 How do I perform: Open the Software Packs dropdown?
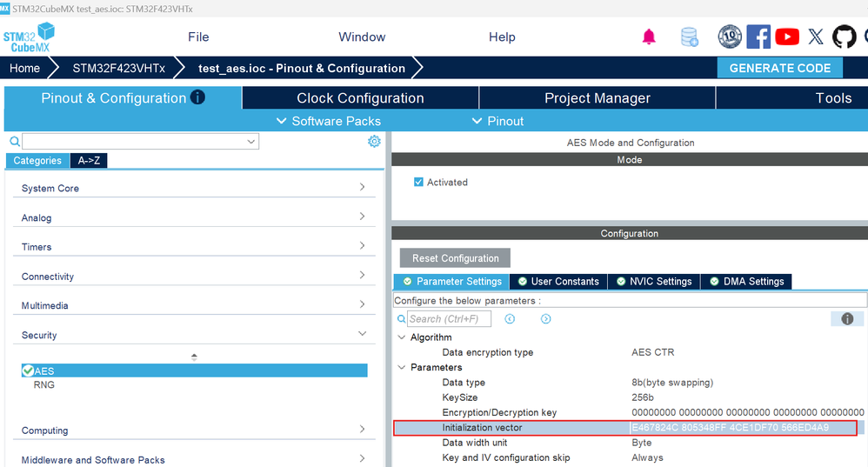click(328, 121)
